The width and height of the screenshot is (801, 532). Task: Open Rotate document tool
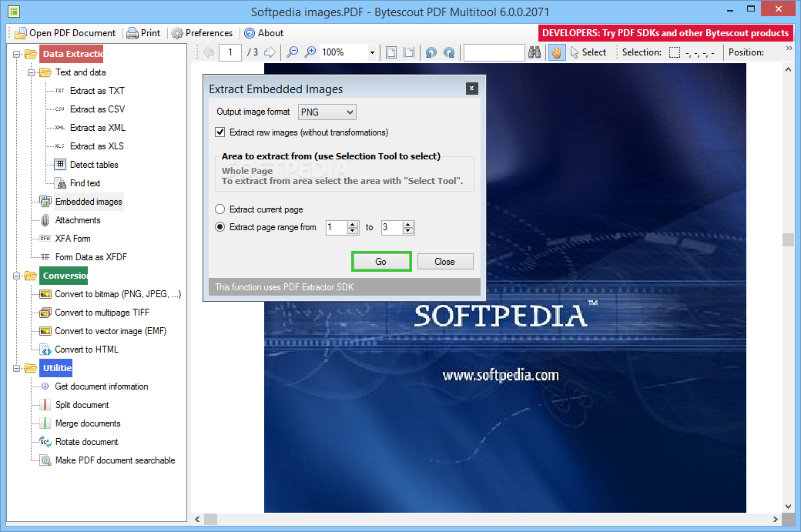point(86,442)
